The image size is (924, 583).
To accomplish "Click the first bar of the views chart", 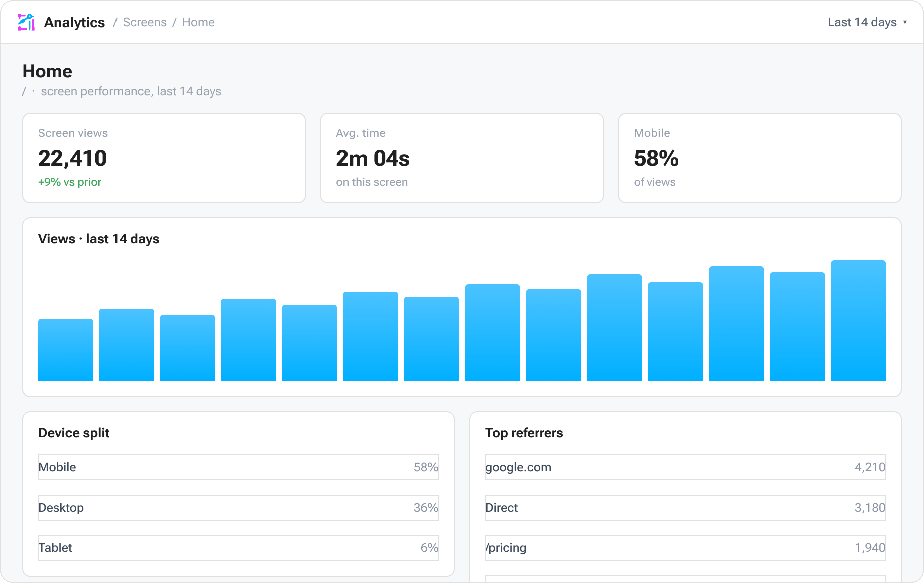I will coord(66,350).
